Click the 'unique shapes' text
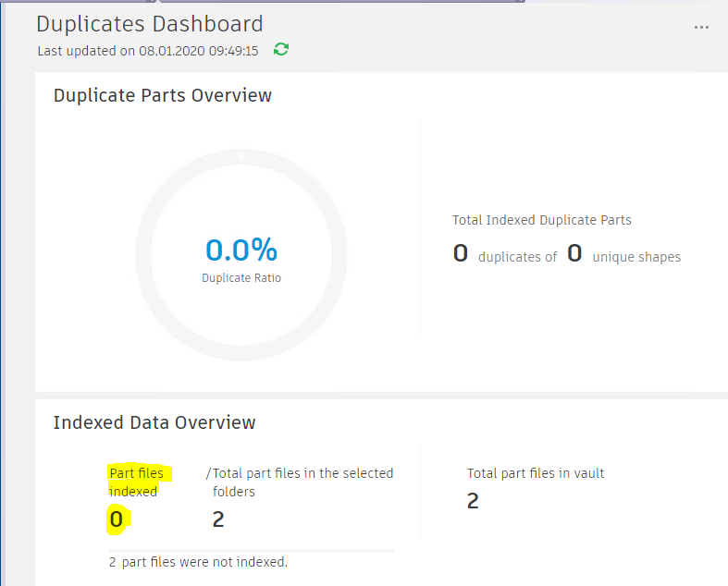Screen dimensions: 728x586 [636, 257]
